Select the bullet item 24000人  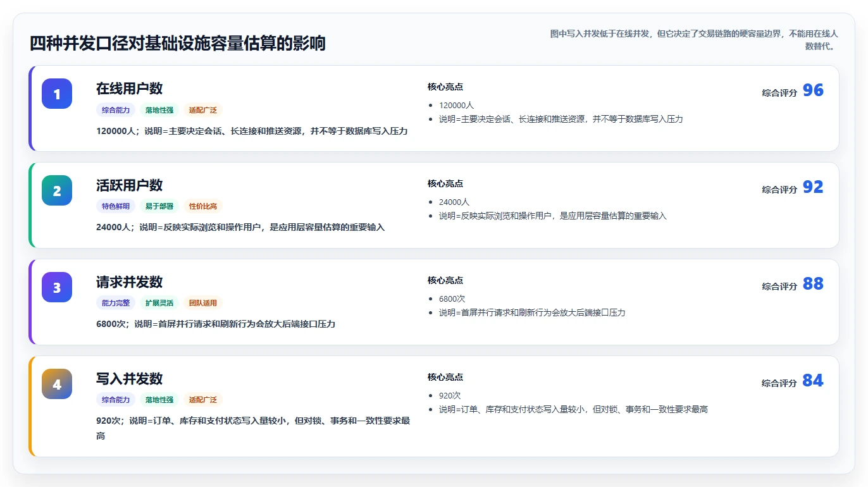click(x=454, y=202)
